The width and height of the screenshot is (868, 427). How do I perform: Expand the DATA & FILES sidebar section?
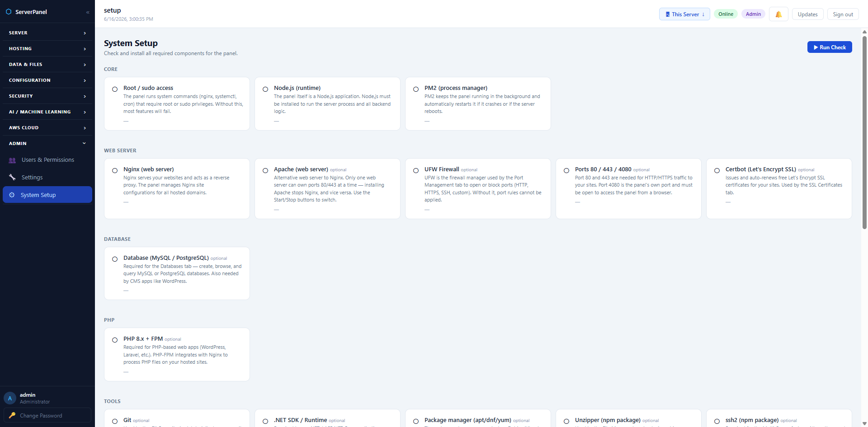pos(47,65)
